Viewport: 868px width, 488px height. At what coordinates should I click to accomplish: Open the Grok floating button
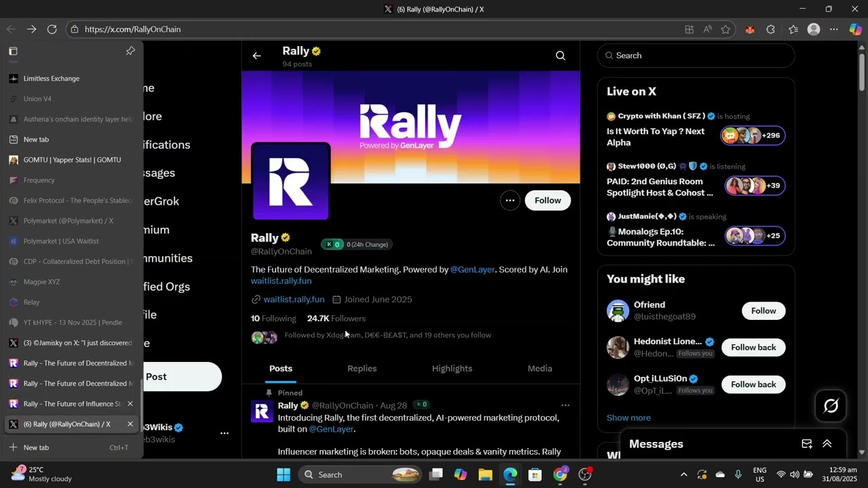pos(831,405)
